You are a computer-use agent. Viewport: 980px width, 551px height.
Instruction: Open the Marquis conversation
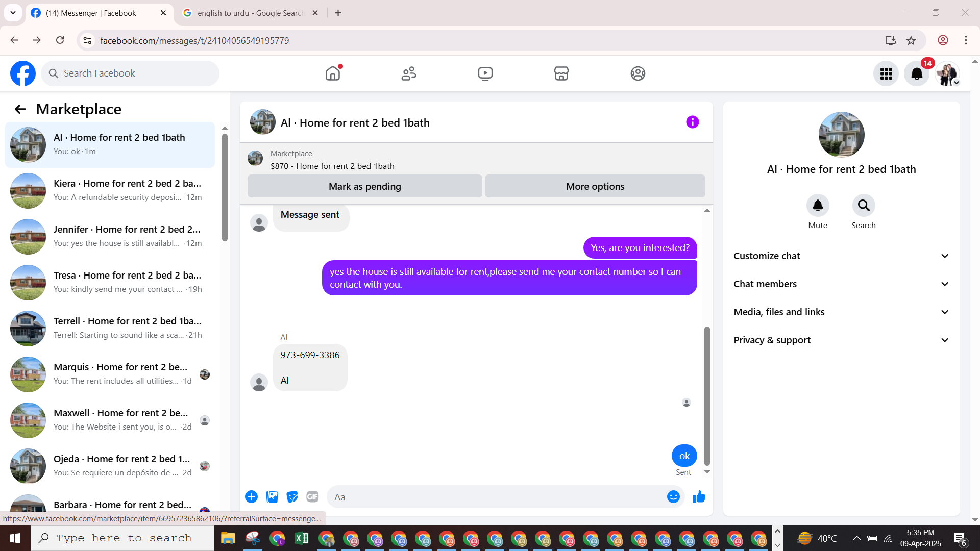[110, 374]
